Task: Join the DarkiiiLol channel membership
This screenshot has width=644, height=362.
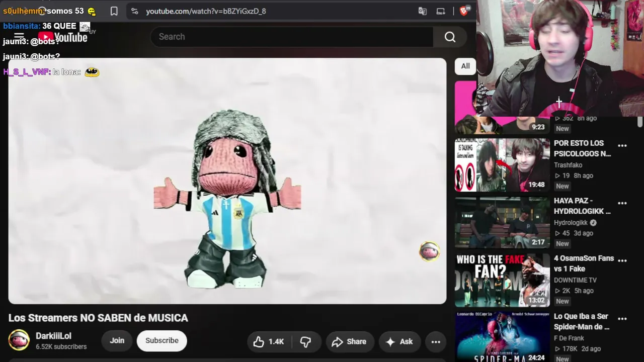Action: [x=117, y=340]
